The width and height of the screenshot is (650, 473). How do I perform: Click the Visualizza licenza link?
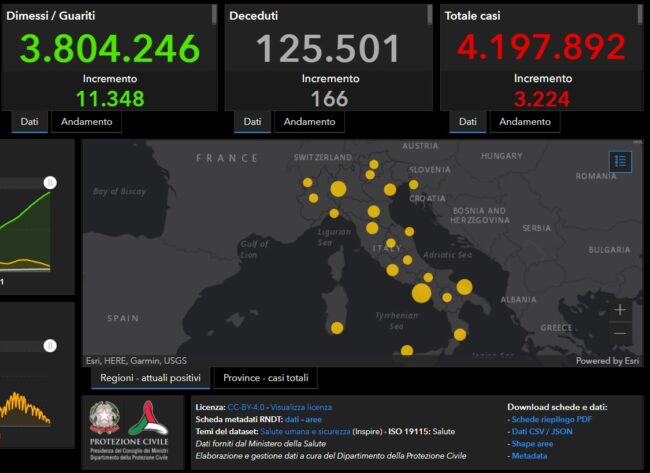click(301, 408)
